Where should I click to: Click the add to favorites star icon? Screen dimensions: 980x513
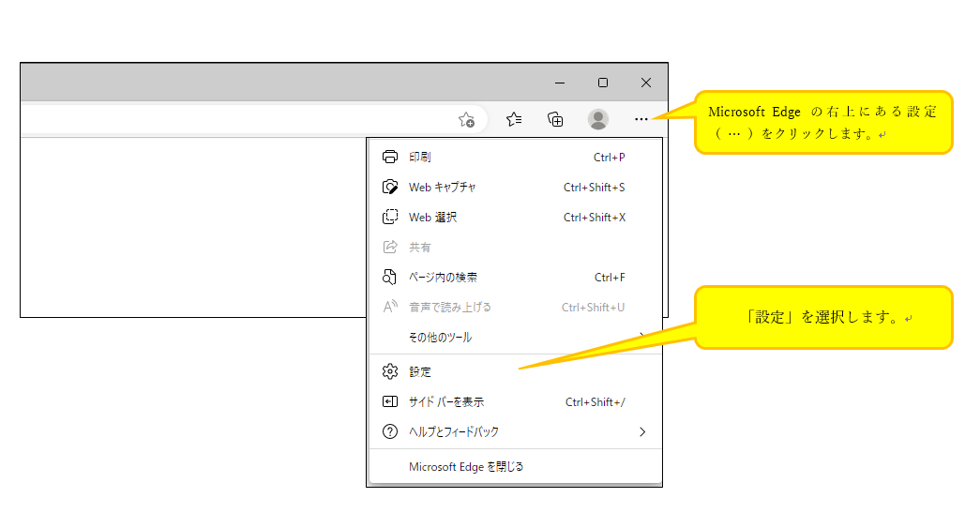[466, 119]
